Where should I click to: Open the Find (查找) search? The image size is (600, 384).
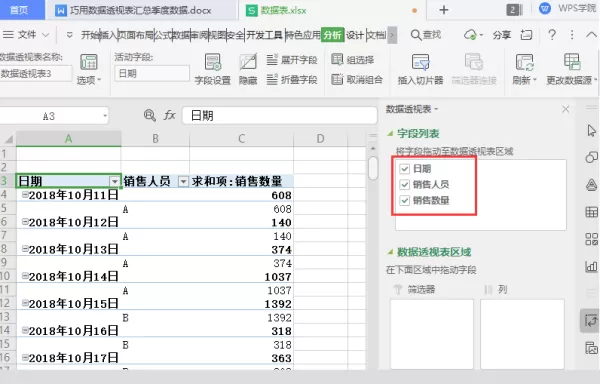(426, 35)
